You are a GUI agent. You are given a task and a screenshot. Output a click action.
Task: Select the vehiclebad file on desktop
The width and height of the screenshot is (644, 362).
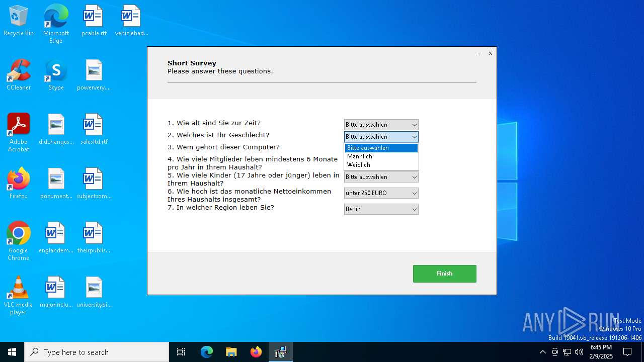click(x=131, y=21)
